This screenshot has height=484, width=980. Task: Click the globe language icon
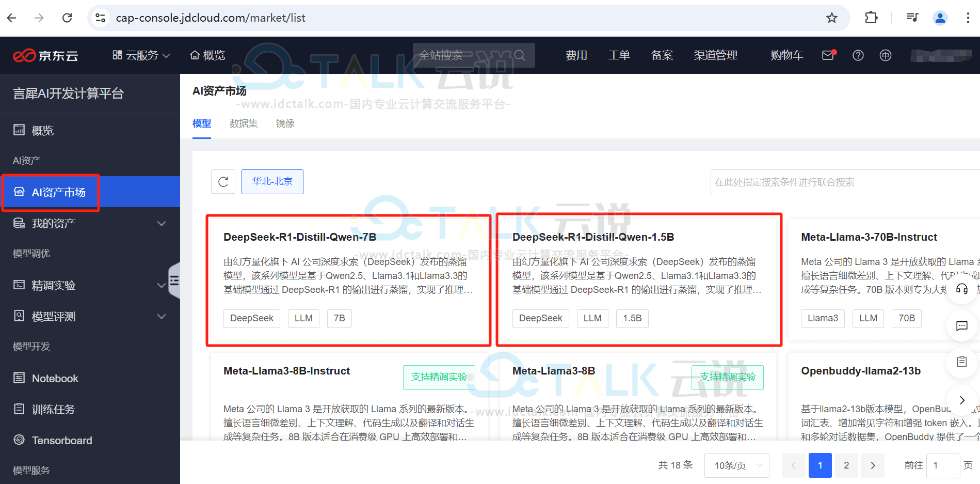(886, 55)
